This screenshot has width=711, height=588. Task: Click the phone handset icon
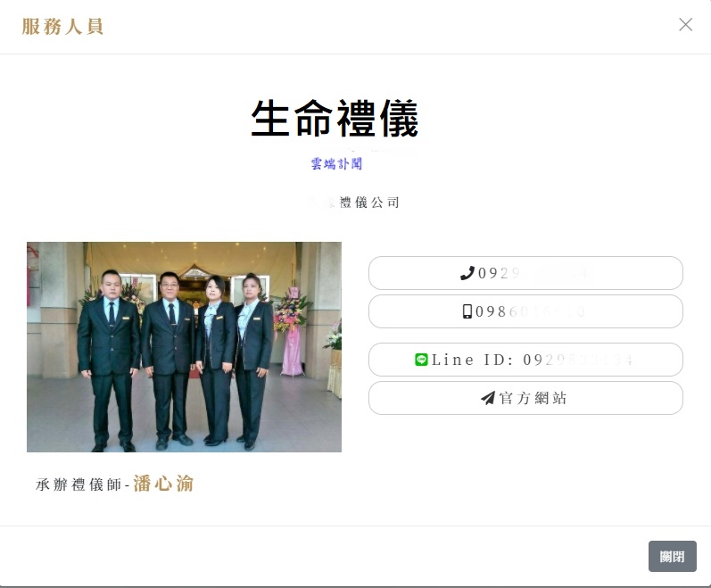point(467,273)
